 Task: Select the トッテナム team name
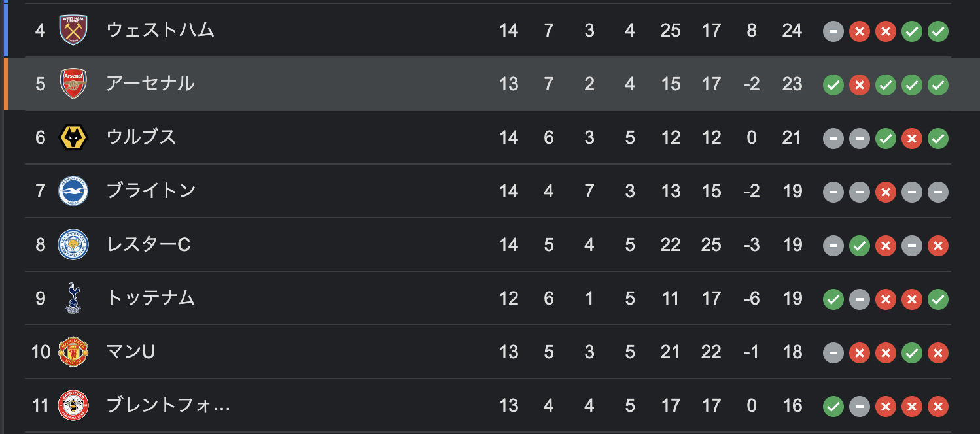pos(150,298)
